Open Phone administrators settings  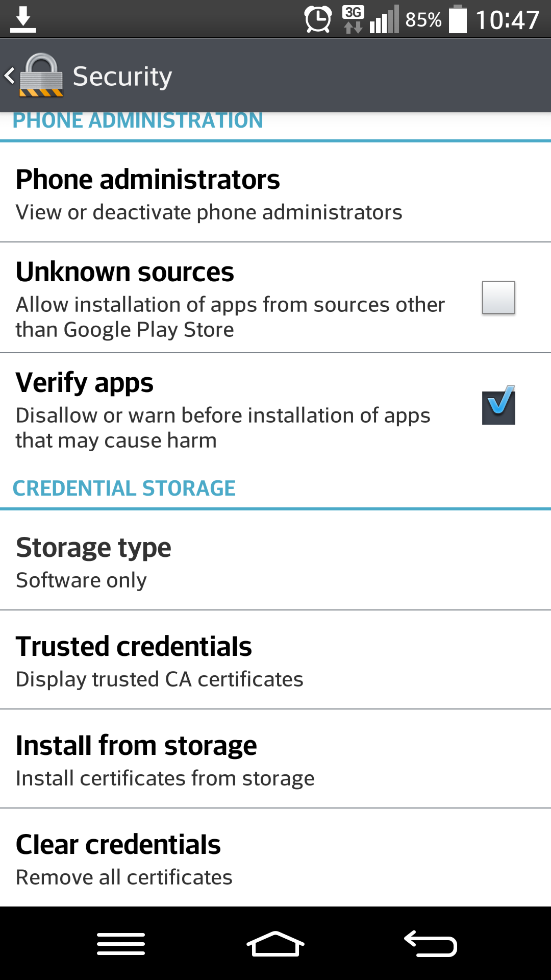coord(275,193)
